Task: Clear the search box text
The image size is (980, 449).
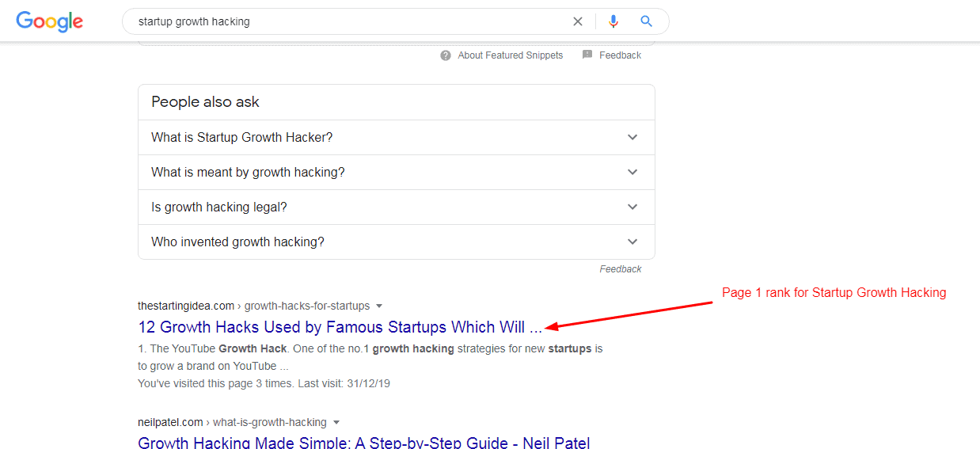Action: [578, 21]
